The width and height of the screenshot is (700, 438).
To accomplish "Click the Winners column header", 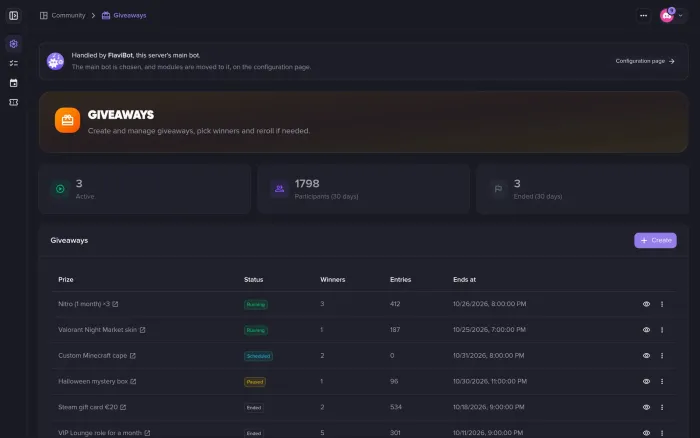I will [333, 279].
